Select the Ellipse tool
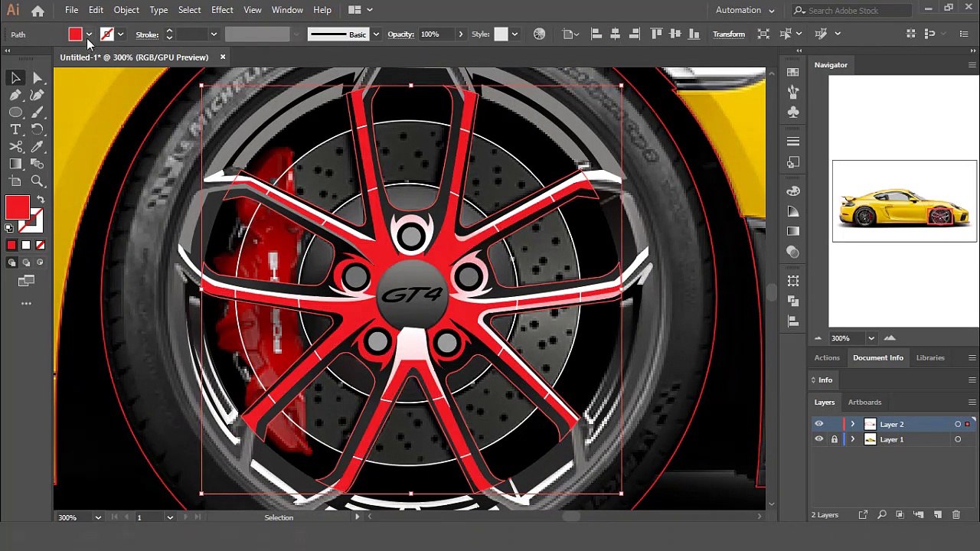This screenshot has height=551, width=980. (x=15, y=112)
